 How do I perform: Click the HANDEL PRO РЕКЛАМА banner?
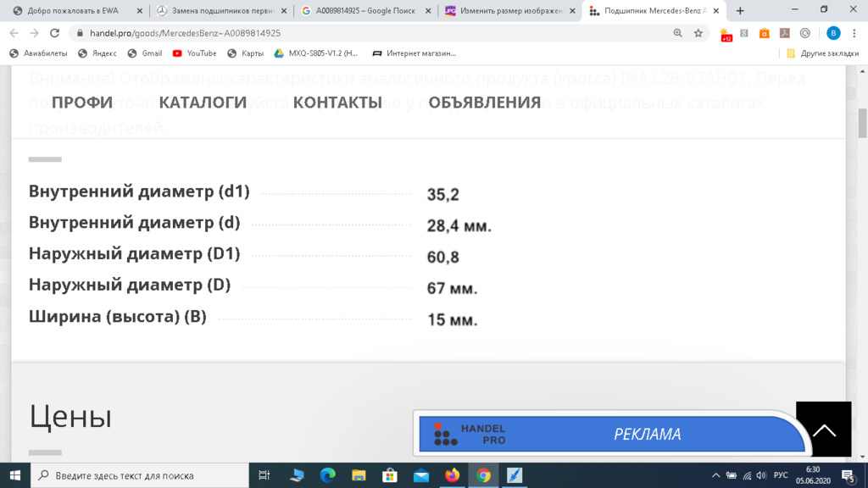pyautogui.click(x=610, y=434)
